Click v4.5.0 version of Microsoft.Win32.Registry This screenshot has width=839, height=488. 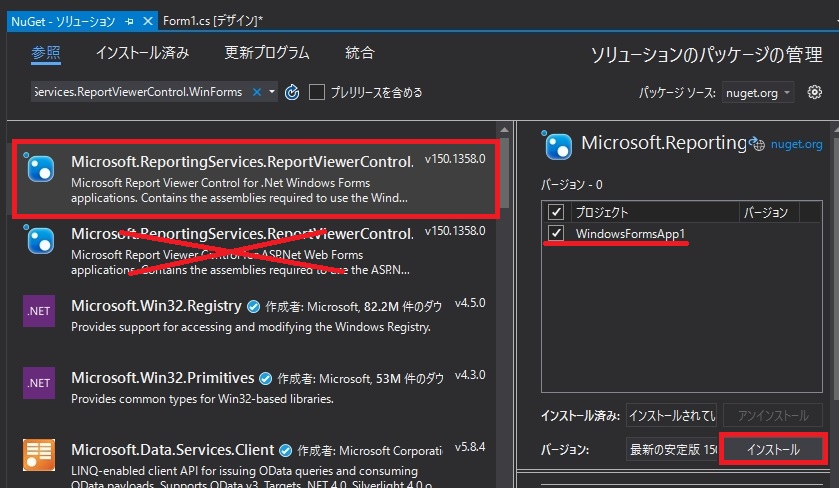tap(470, 303)
